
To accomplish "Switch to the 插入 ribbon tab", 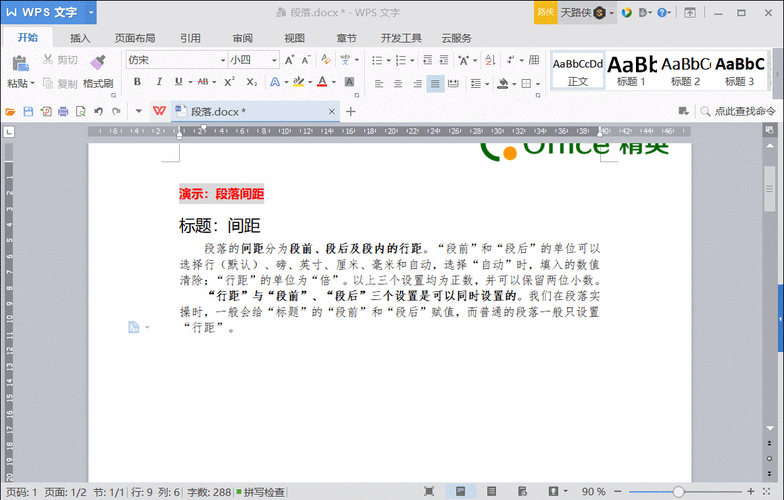I will [x=80, y=38].
